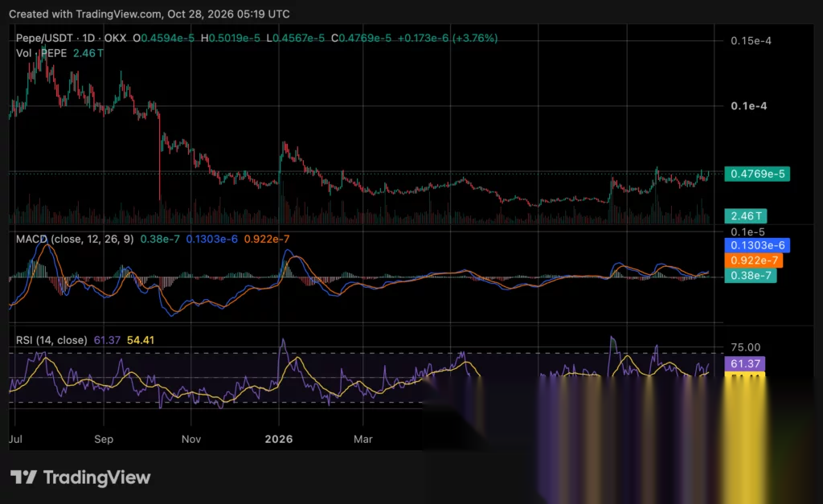Click the 2.46 T volume axis label
This screenshot has height=504, width=823.
coord(745,215)
